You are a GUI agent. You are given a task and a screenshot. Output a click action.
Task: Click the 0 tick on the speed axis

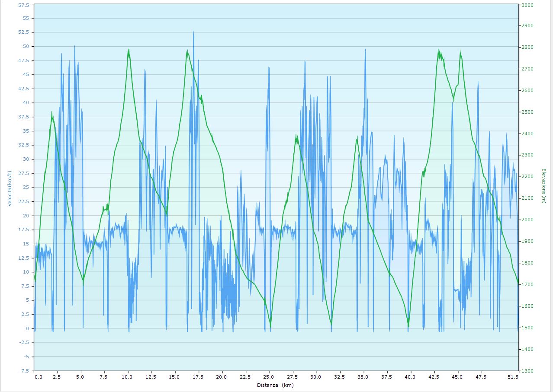click(28, 328)
